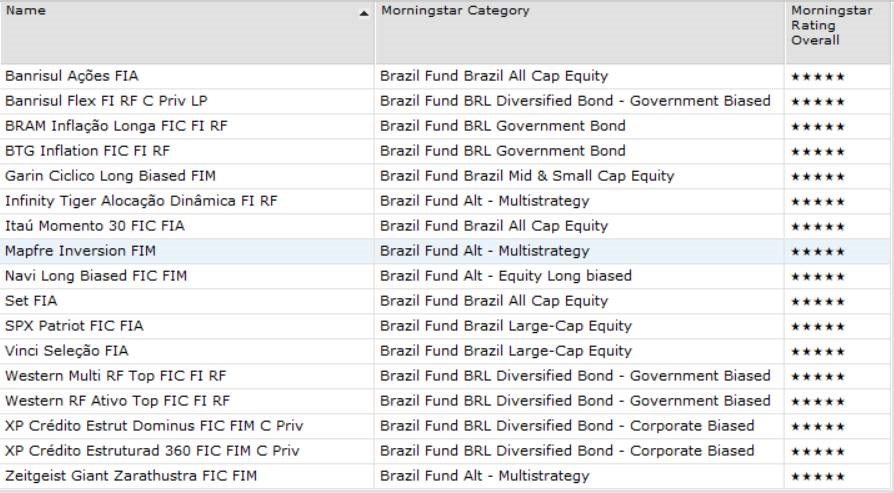The width and height of the screenshot is (894, 493).
Task: Click star rating for Western RF Ativo Top
Action: 817,401
